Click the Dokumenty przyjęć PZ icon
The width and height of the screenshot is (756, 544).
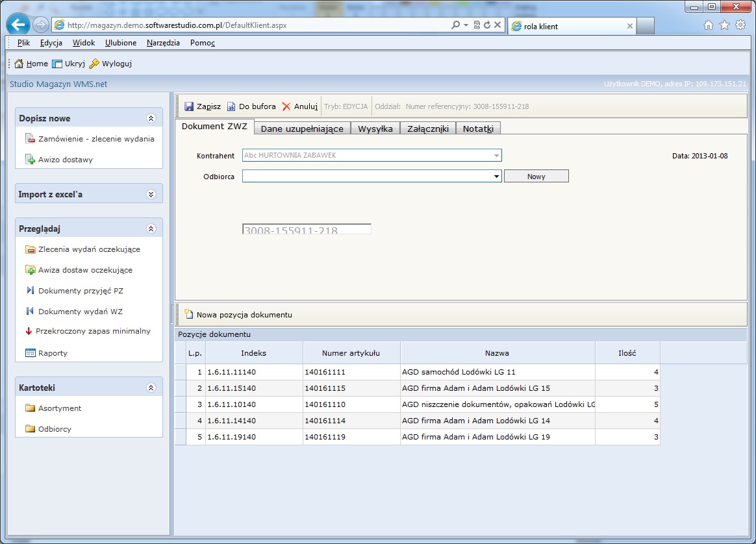click(30, 291)
